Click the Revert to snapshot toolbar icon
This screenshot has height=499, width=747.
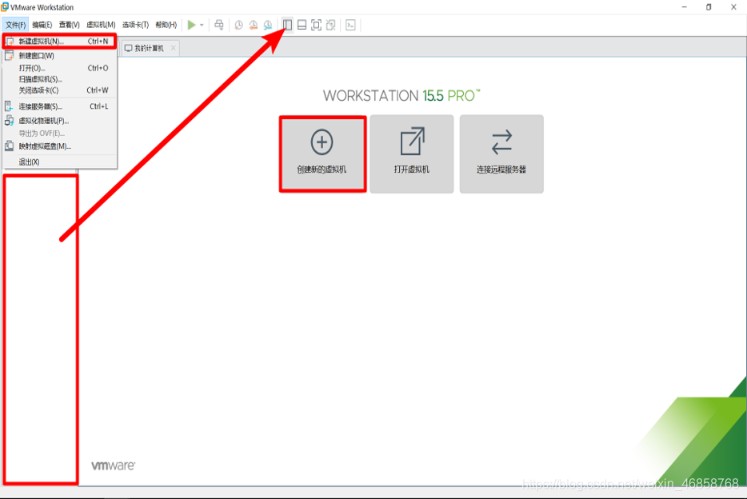[253, 25]
